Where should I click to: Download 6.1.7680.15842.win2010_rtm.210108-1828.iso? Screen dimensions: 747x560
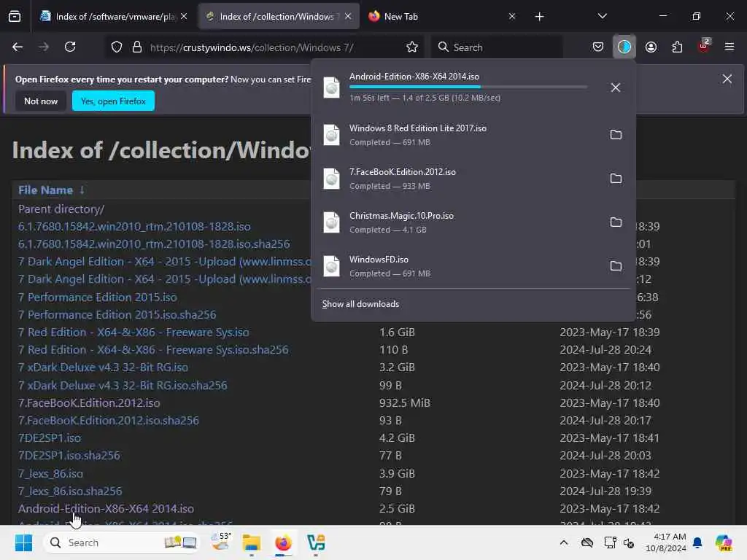134,227
